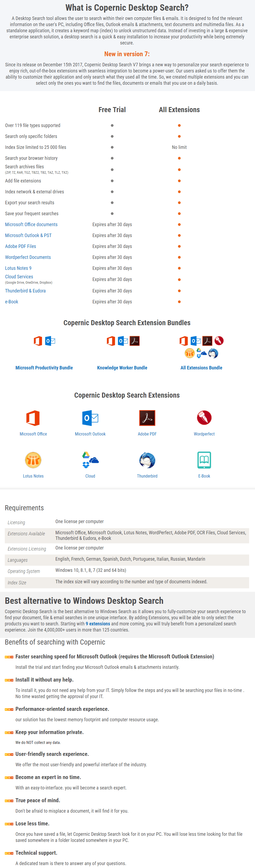This screenshot has height=868, width=255.
Task: Go to All Extensions Bundle link
Action: tap(201, 368)
